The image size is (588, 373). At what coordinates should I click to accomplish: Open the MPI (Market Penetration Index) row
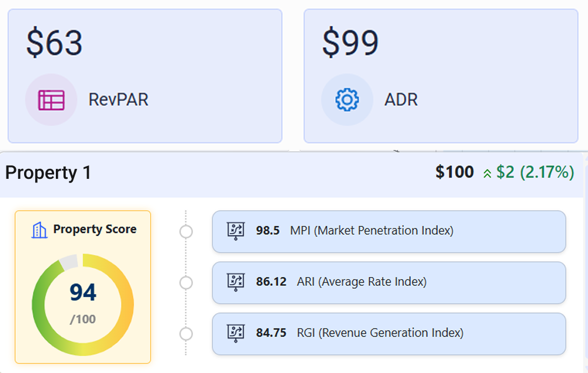[389, 232]
